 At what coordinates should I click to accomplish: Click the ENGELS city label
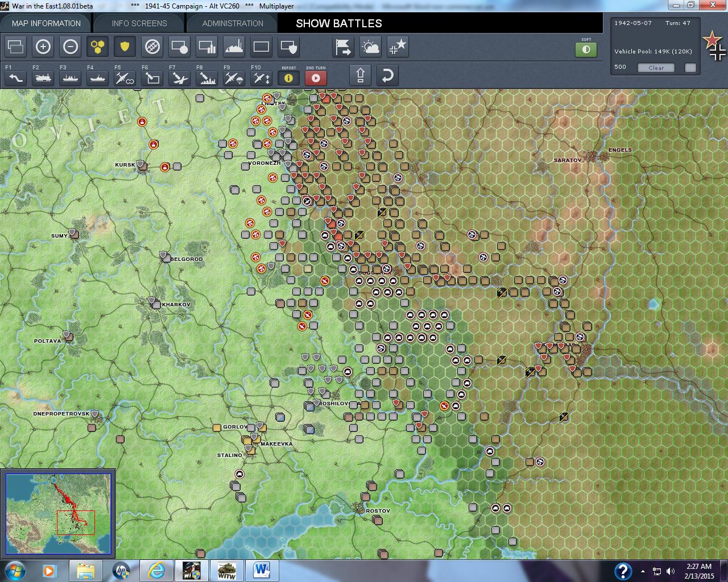(x=620, y=150)
